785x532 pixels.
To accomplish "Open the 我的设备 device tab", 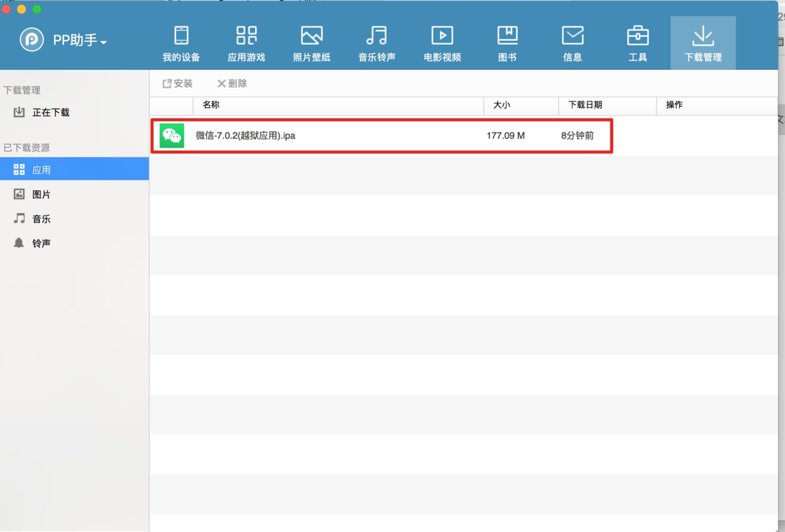I will (181, 43).
